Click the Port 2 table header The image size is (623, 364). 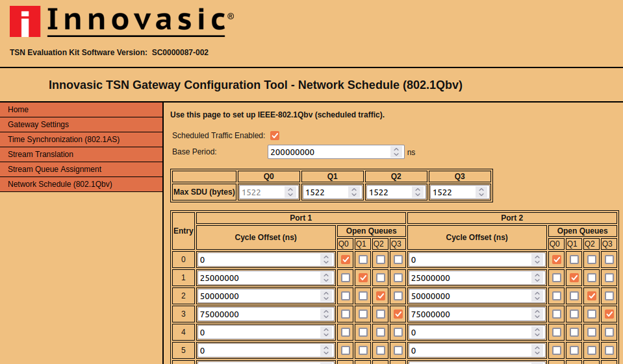[x=512, y=218]
